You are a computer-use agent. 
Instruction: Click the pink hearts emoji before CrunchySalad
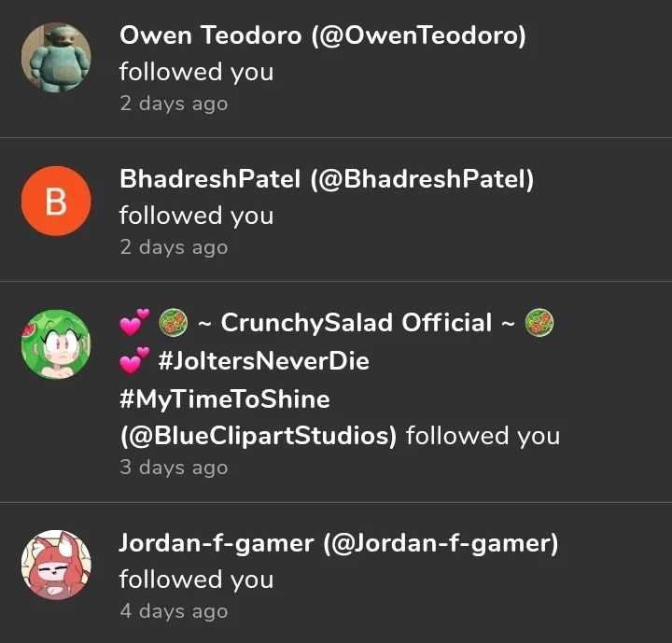point(134,322)
